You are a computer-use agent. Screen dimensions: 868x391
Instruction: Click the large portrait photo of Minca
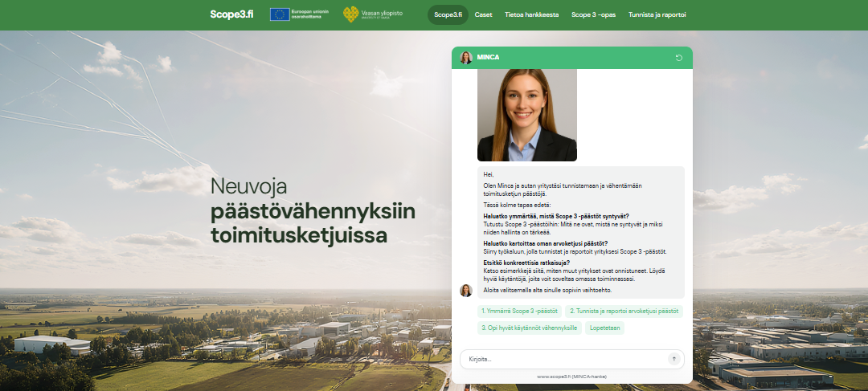coord(527,115)
